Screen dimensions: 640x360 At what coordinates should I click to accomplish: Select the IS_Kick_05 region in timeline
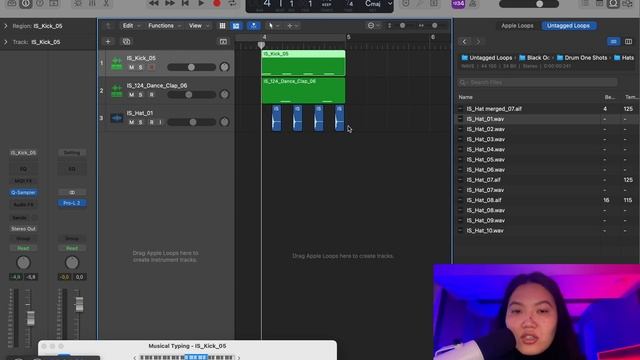[303, 63]
